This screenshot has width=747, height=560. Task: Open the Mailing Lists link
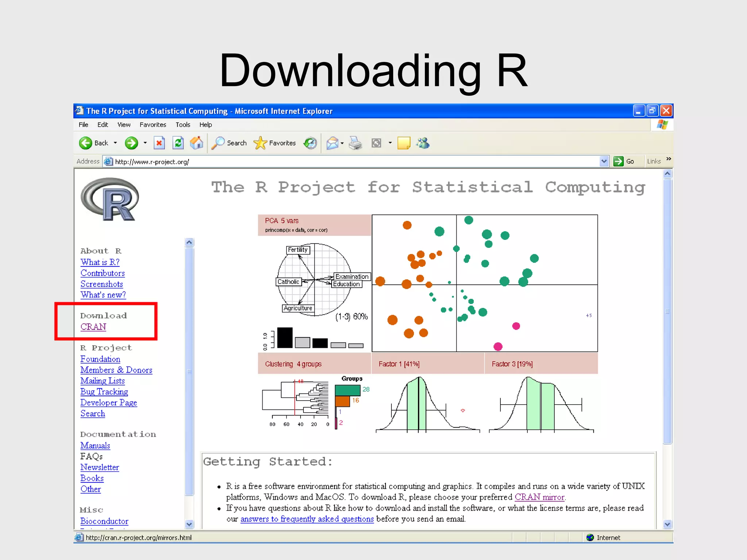102,381
